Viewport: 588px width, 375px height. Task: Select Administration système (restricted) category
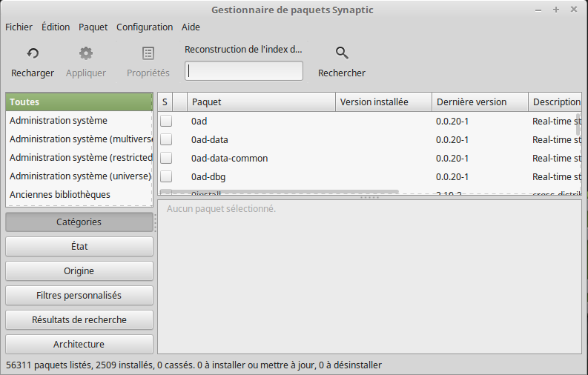[79, 158]
